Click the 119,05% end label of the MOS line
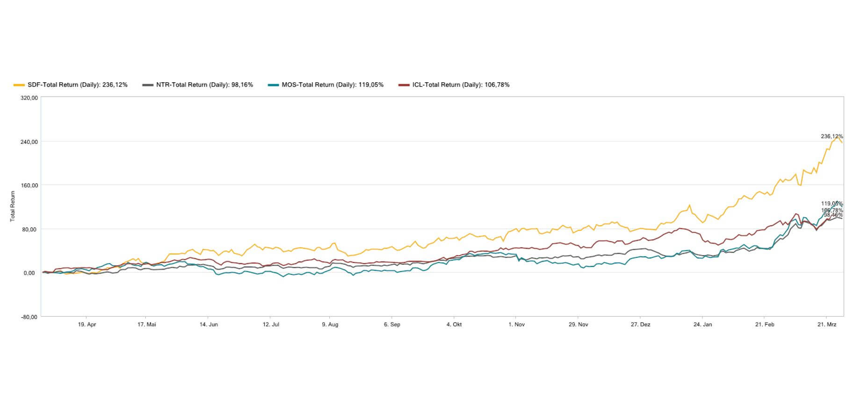The width and height of the screenshot is (868, 405). pos(832,204)
